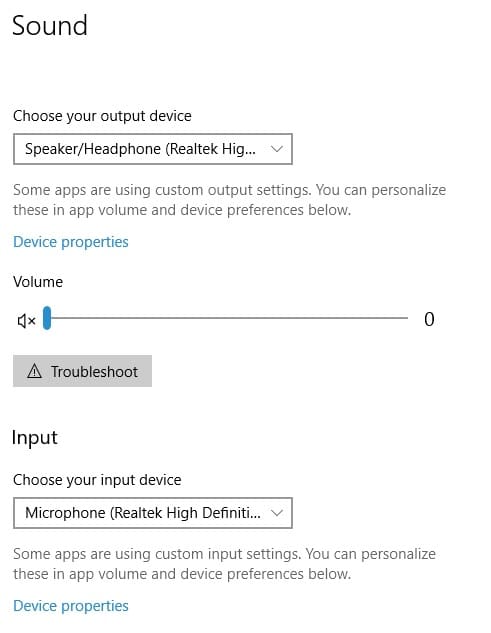The image size is (491, 633).
Task: Click the middle of the volume slider track
Action: [x=227, y=318]
